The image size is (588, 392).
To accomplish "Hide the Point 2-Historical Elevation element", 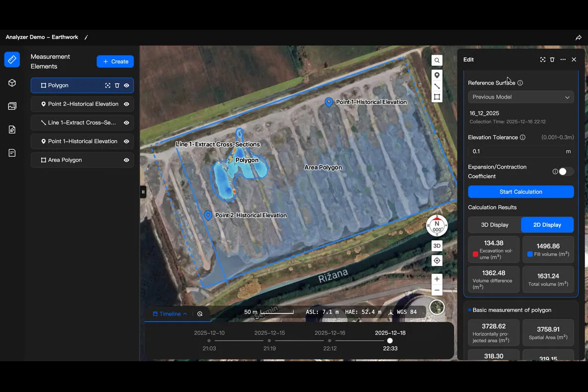I will tap(126, 104).
